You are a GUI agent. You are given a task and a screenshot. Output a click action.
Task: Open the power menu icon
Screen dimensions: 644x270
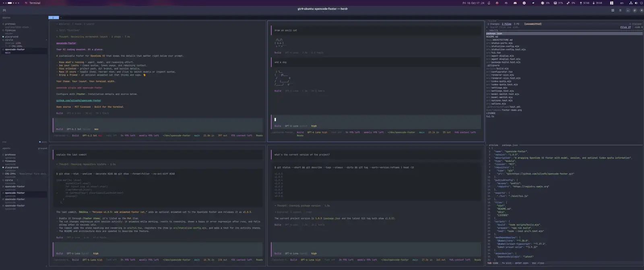tap(641, 3)
